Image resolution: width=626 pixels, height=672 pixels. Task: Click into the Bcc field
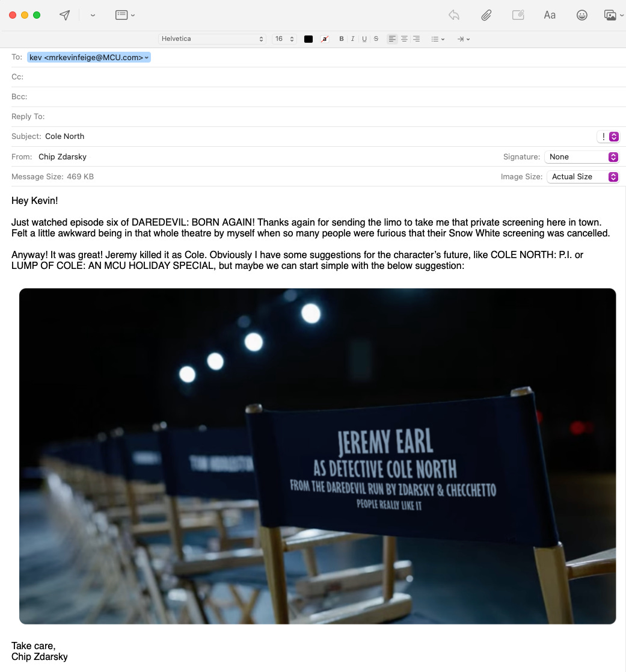coord(318,97)
